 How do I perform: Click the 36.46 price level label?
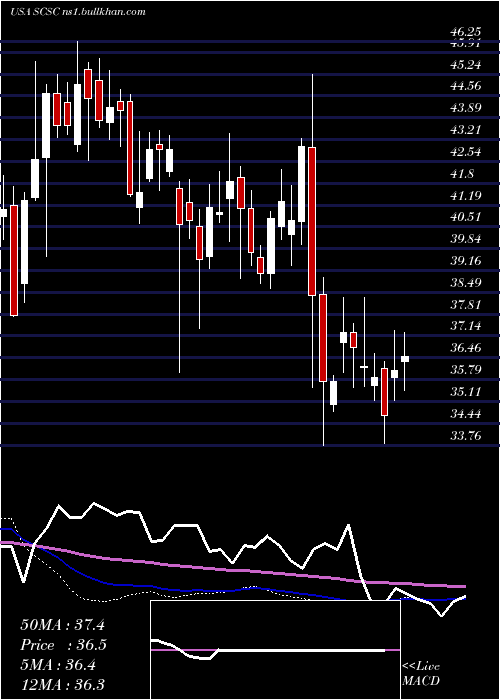tap(465, 348)
